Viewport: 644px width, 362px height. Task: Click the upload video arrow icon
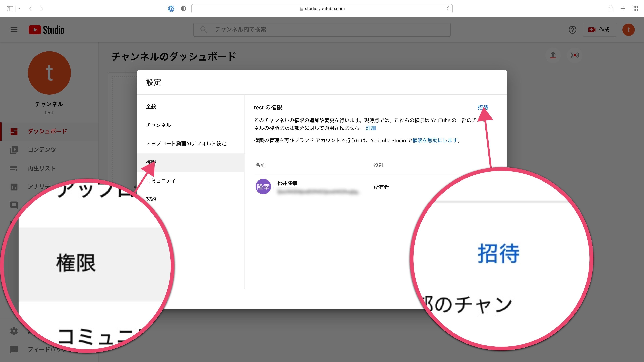553,55
